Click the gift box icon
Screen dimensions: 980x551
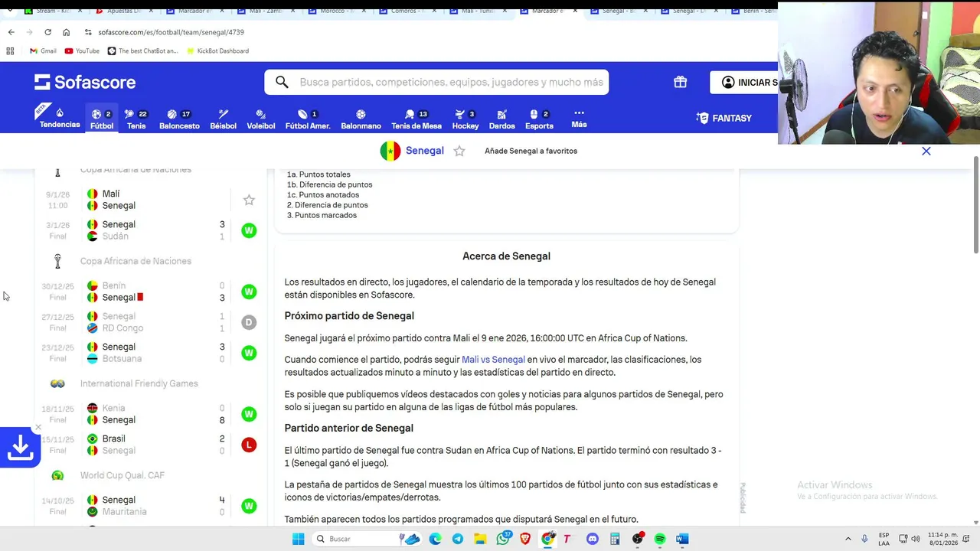tap(680, 82)
